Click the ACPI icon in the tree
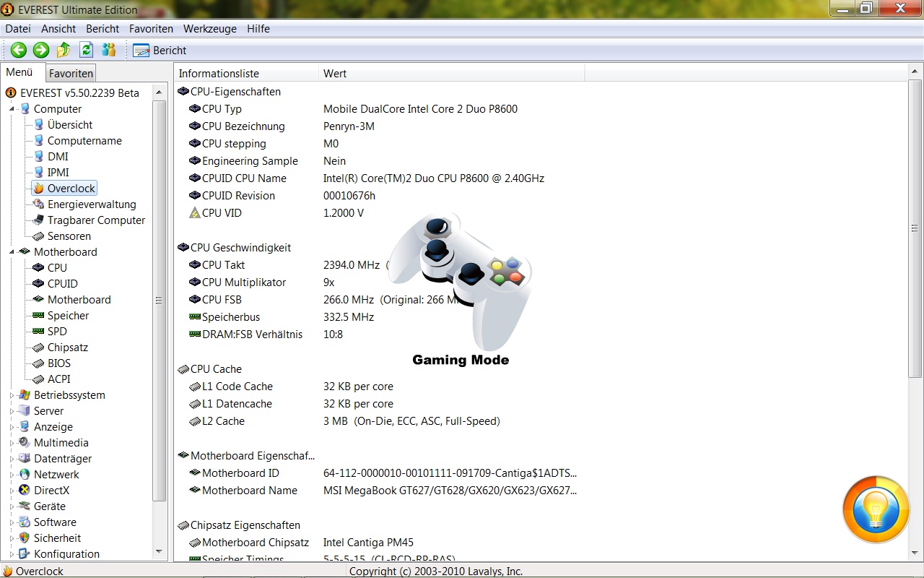The image size is (924, 578). click(39, 379)
